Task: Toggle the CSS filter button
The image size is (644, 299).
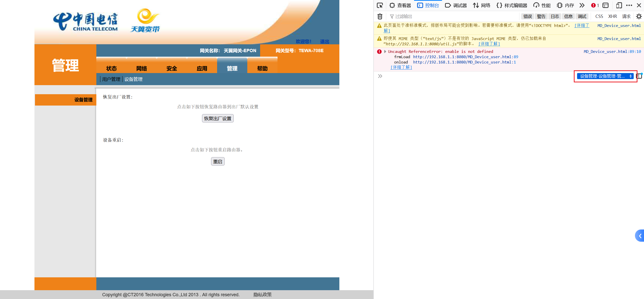Action: pyautogui.click(x=599, y=16)
